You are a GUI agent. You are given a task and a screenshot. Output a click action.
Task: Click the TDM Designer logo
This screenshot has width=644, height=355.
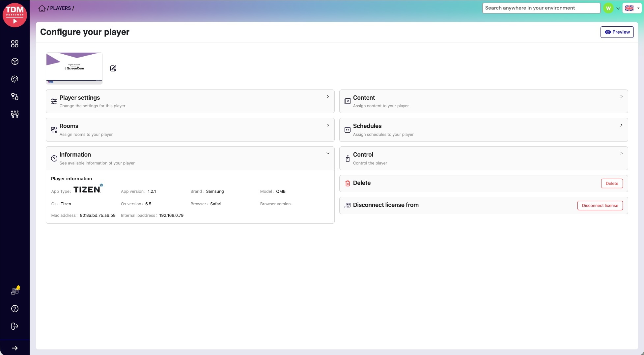[x=15, y=15]
